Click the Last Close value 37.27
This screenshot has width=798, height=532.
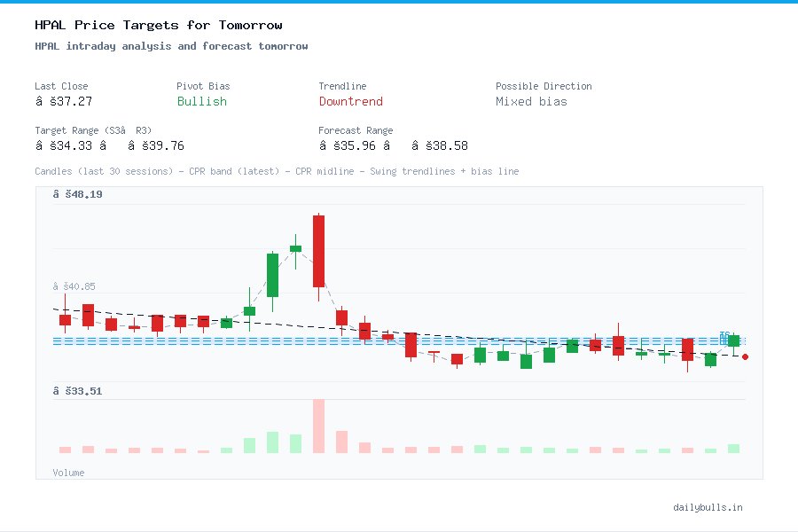(64, 101)
